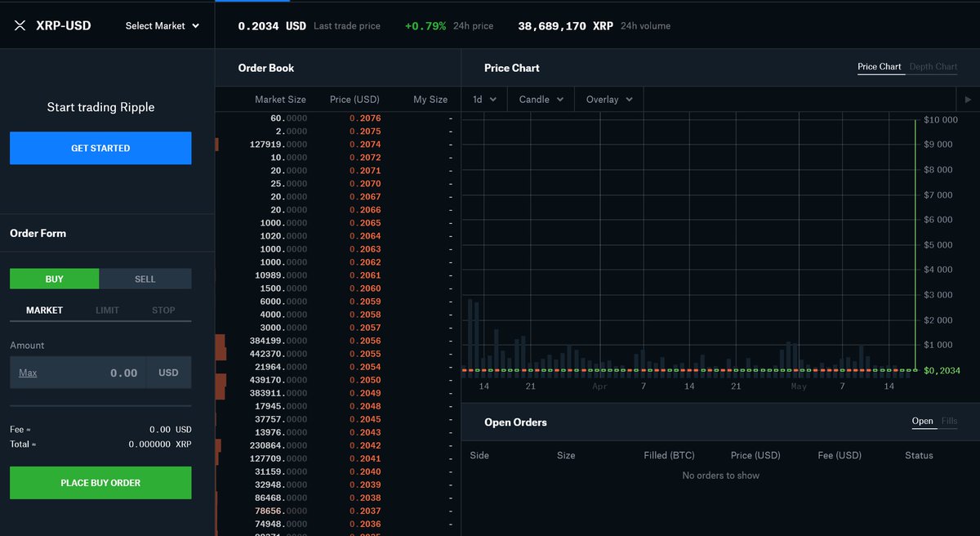Click the $10 000 price axis label

[940, 120]
